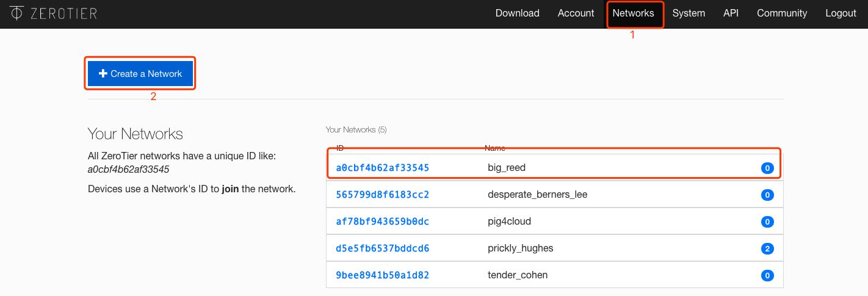Open network ID af78bf943659b0dc
This screenshot has height=296, width=868.
point(382,222)
